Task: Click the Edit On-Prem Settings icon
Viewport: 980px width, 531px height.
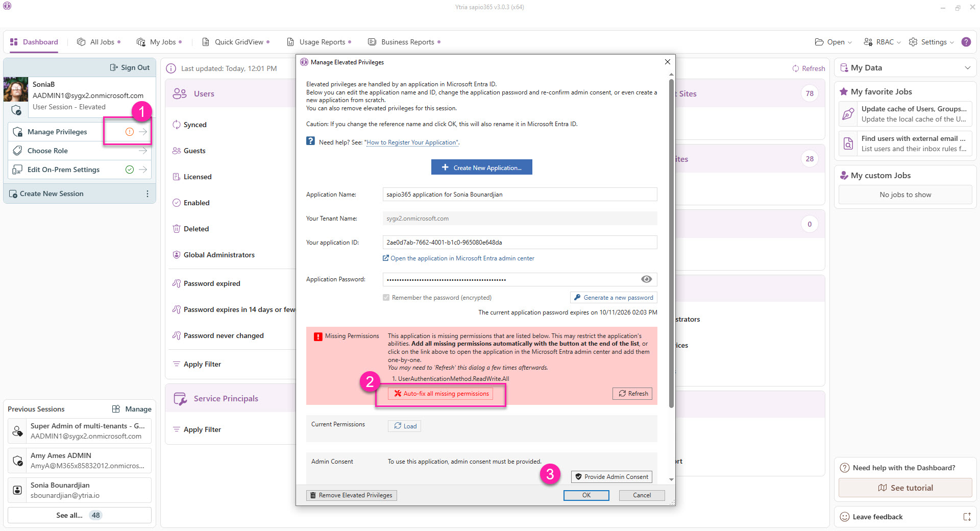Action: pos(17,169)
